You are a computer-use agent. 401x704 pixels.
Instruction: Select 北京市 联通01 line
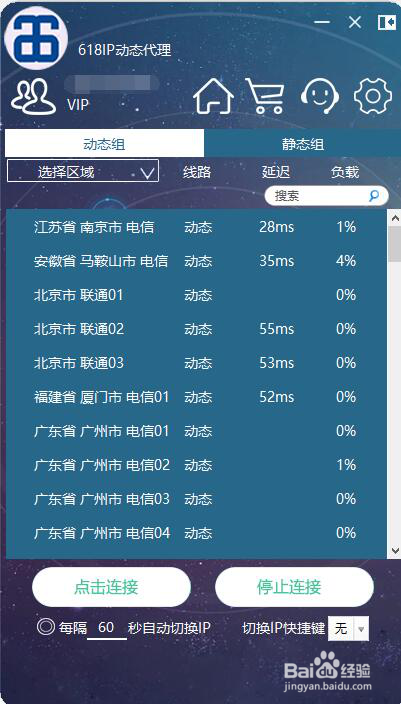click(196, 295)
